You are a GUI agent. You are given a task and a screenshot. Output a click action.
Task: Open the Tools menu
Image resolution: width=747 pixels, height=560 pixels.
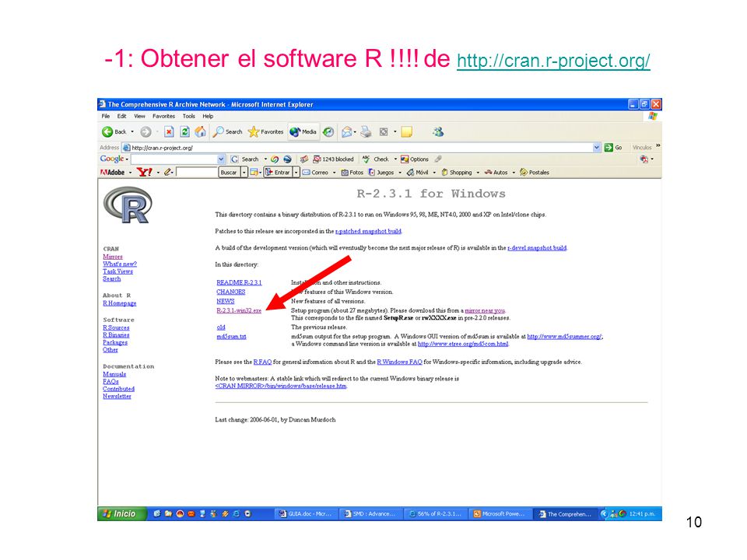point(188,116)
